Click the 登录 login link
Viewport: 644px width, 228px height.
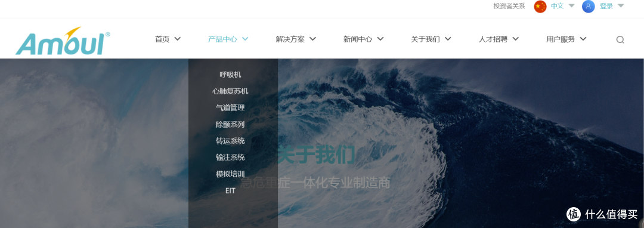[x=606, y=6]
